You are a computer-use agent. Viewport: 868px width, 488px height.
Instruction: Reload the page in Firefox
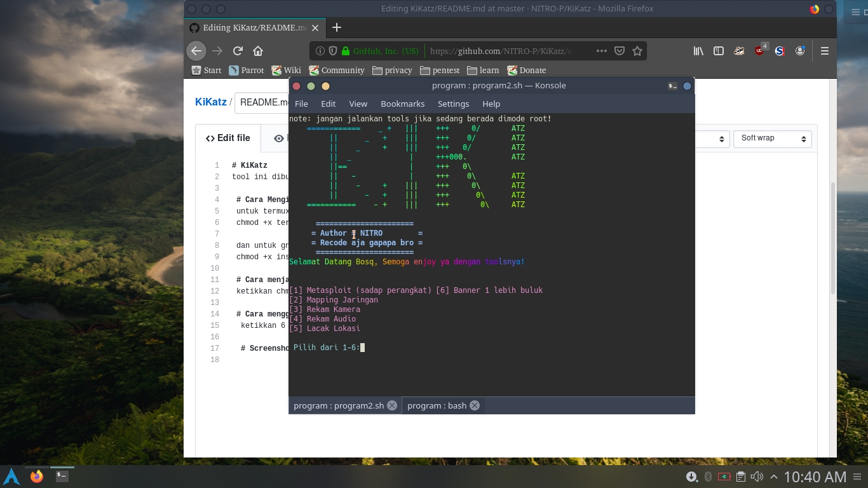[x=238, y=51]
